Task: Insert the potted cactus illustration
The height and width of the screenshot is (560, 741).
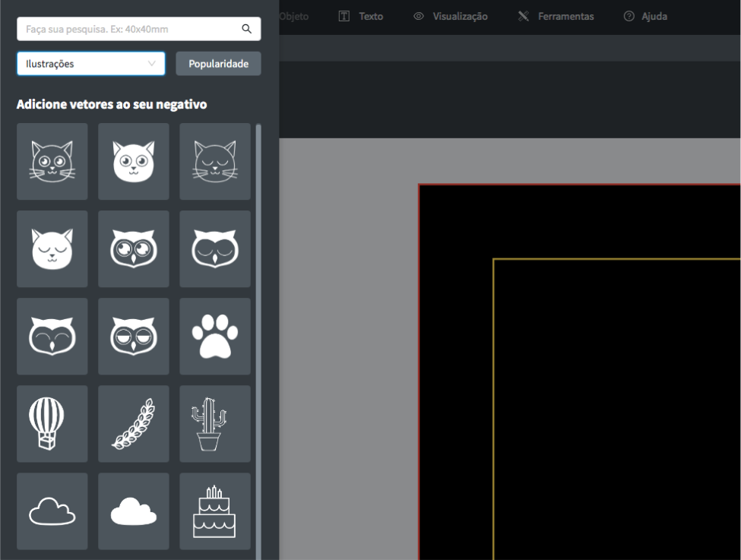Action: point(214,424)
